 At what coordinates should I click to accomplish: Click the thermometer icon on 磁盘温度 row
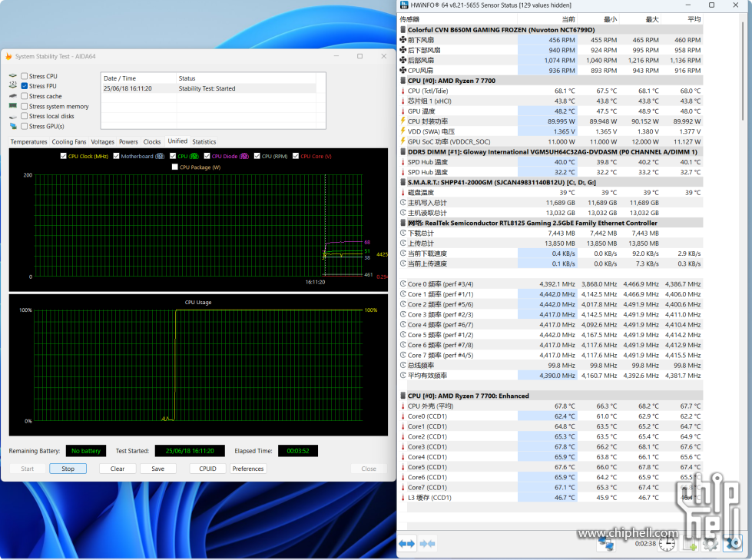[403, 192]
